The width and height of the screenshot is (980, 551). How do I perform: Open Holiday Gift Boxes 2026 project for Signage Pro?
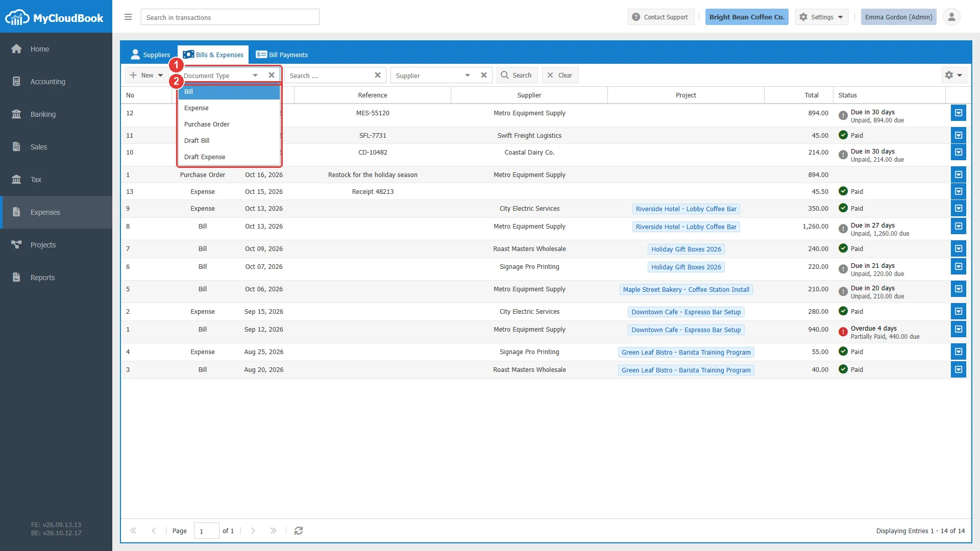pos(686,267)
